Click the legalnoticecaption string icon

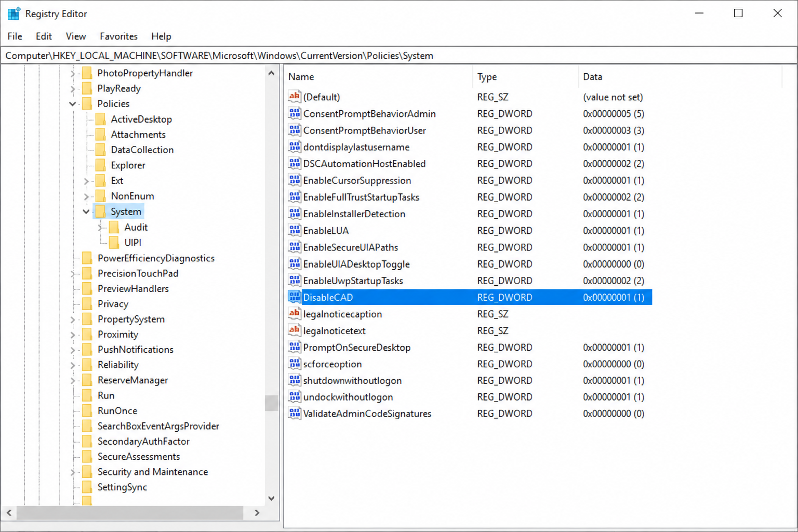click(295, 313)
